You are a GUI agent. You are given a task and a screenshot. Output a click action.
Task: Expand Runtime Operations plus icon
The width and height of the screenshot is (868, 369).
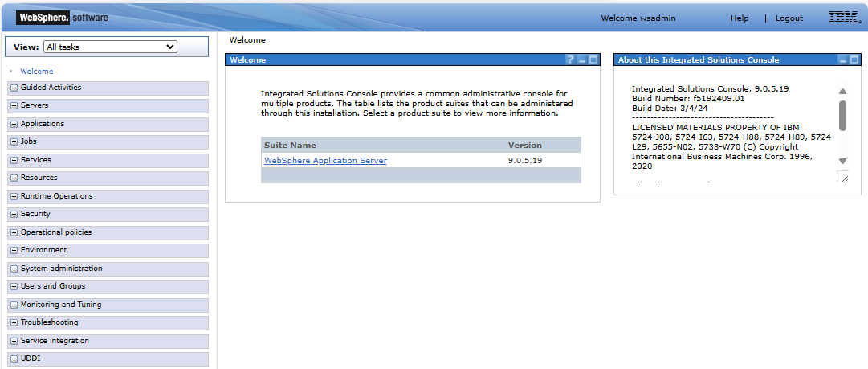14,196
